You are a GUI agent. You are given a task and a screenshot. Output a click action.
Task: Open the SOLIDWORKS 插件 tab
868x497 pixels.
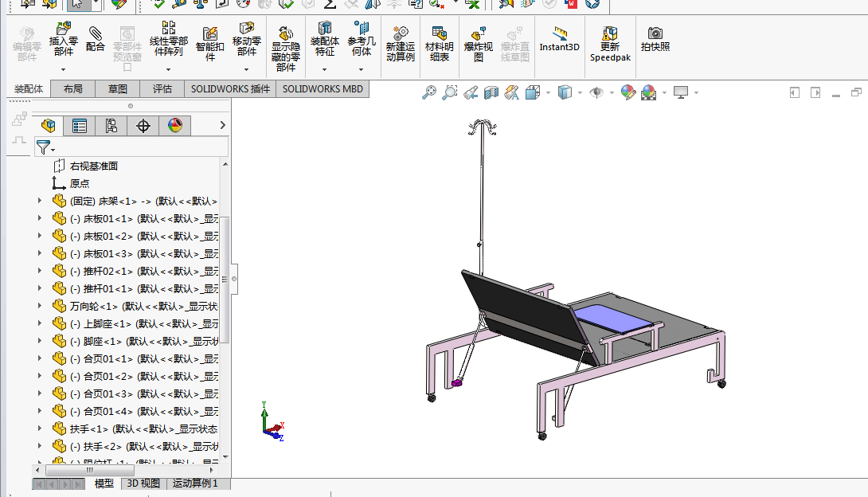230,89
